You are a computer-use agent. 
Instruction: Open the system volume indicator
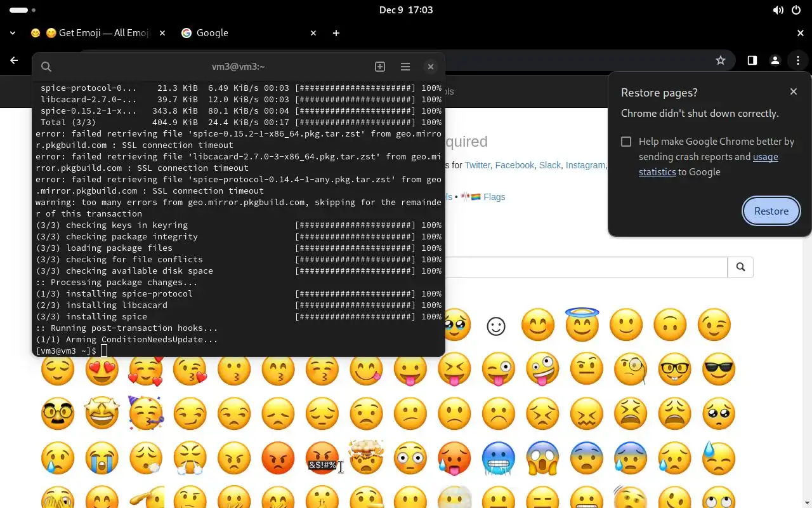click(778, 10)
